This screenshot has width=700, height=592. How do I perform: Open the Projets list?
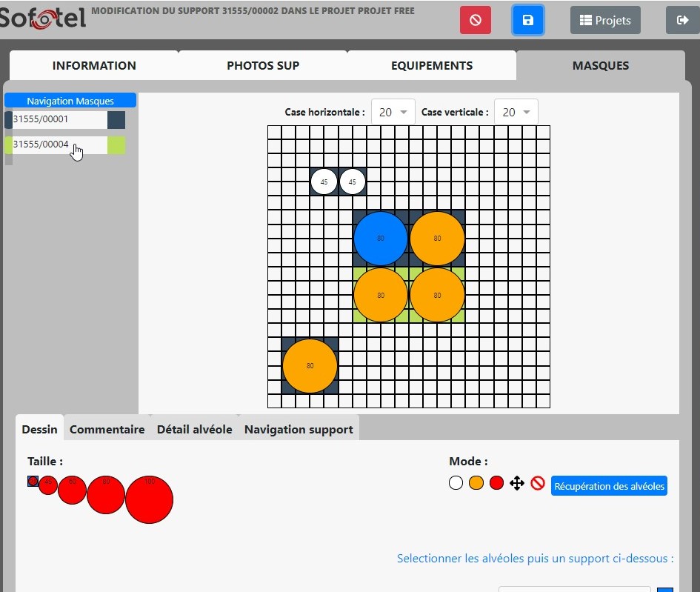point(605,20)
